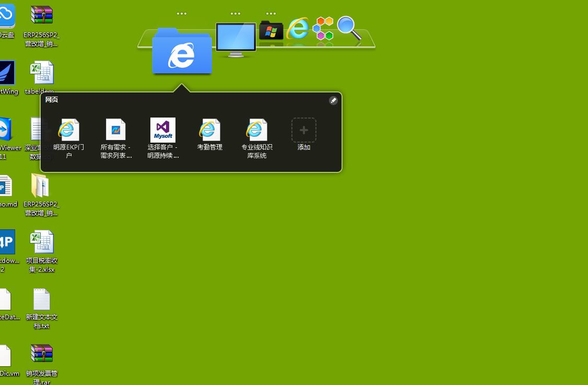This screenshot has width=588, height=385.
Task: Open the colorful hexagons dock icon
Action: [x=323, y=28]
